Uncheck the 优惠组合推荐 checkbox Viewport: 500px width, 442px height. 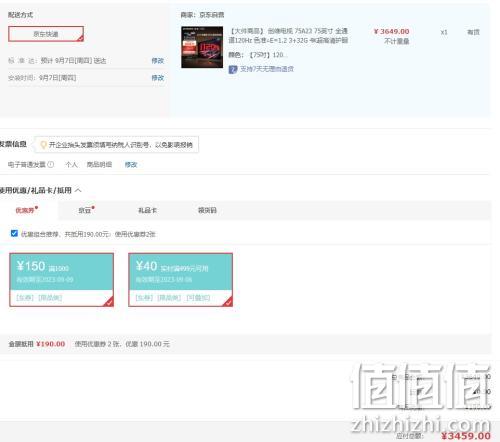(x=14, y=233)
